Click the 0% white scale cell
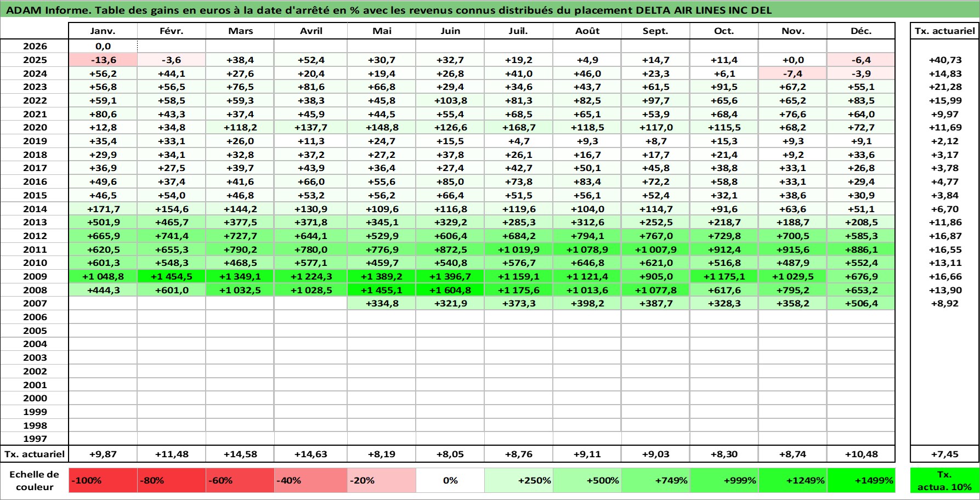Screen dimensions: 980x500 pos(450,480)
